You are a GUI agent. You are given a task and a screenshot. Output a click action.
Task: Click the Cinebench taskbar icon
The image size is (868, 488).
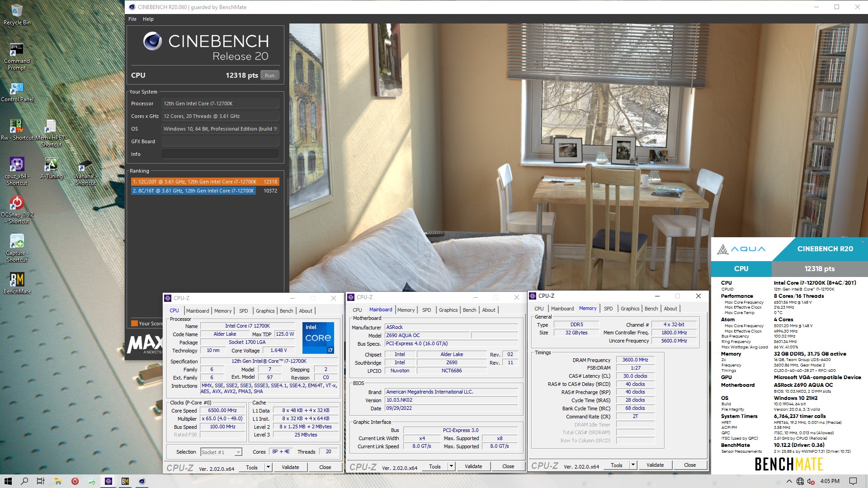coord(142,481)
